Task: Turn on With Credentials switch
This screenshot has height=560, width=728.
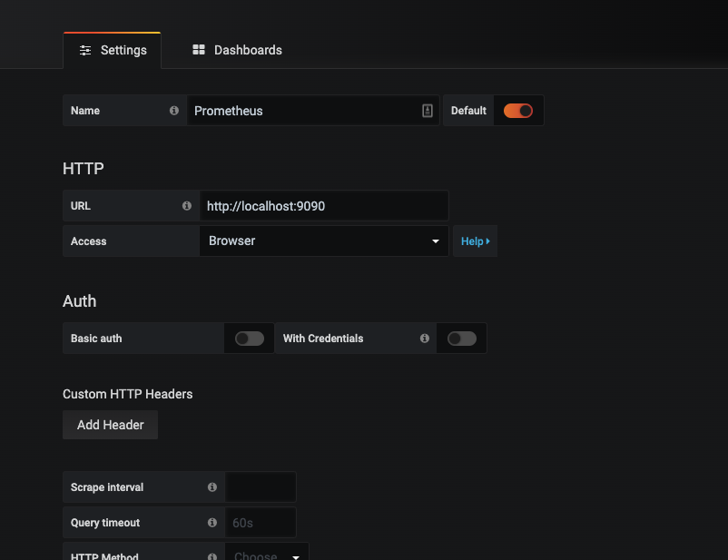Action: tap(461, 339)
